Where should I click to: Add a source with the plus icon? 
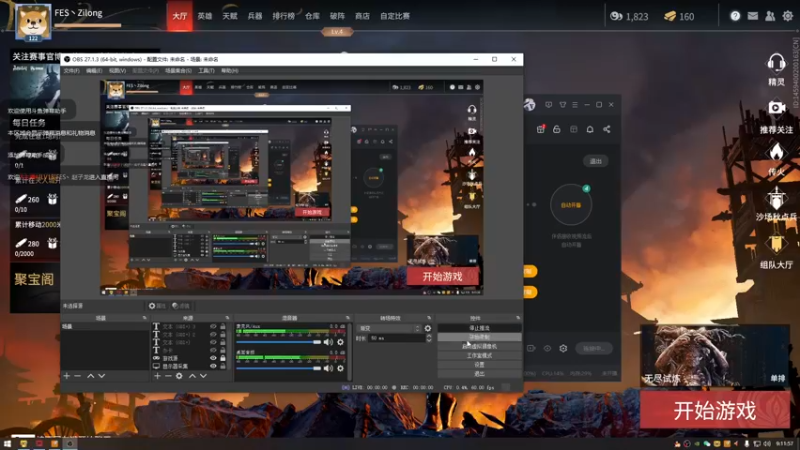pos(157,376)
